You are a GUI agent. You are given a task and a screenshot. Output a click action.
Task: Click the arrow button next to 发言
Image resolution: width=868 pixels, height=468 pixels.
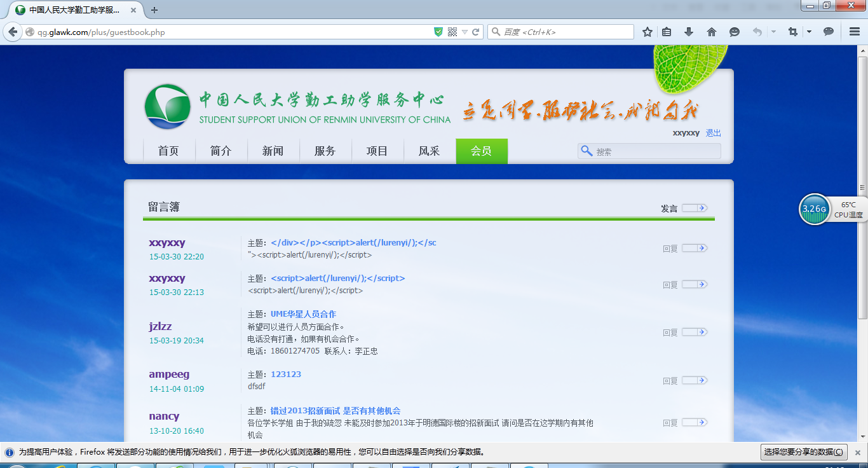click(695, 208)
